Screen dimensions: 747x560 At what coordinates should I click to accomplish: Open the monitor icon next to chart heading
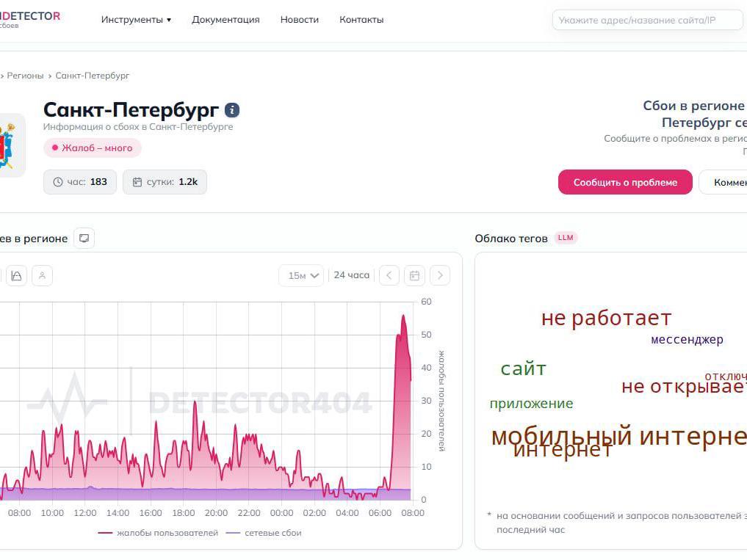pyautogui.click(x=84, y=238)
